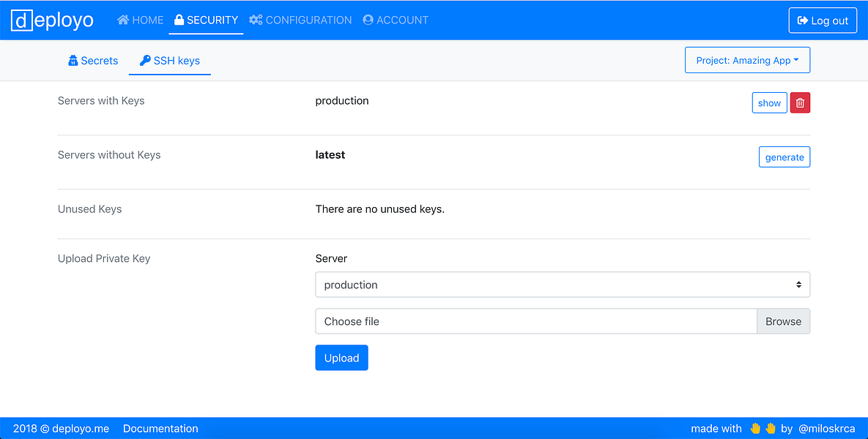Click the Secrets tab icon

73,60
